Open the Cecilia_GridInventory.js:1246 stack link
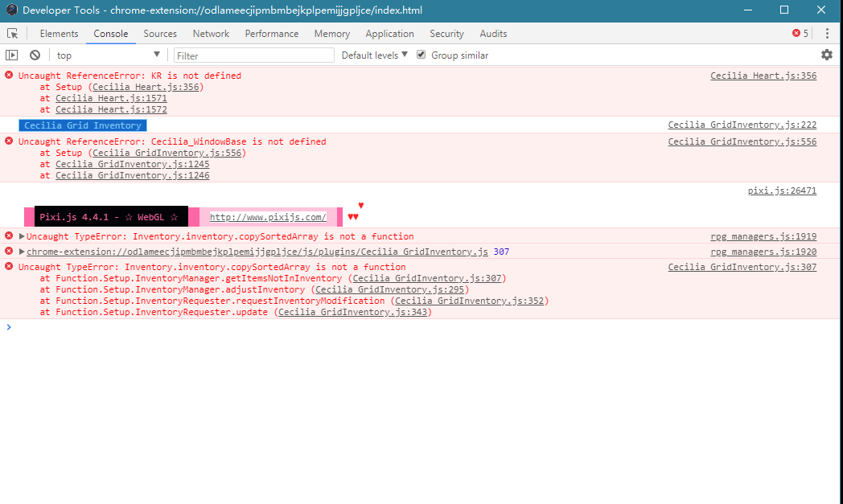This screenshot has height=504, width=843. tap(132, 176)
